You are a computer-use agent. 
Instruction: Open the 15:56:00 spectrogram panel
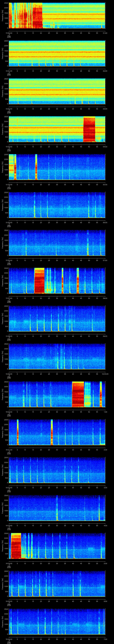point(57,243)
